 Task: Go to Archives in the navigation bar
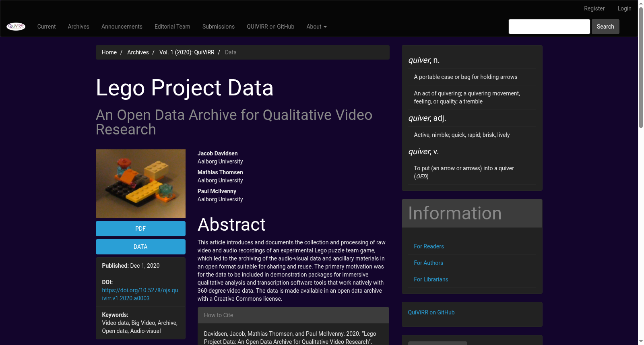point(78,27)
